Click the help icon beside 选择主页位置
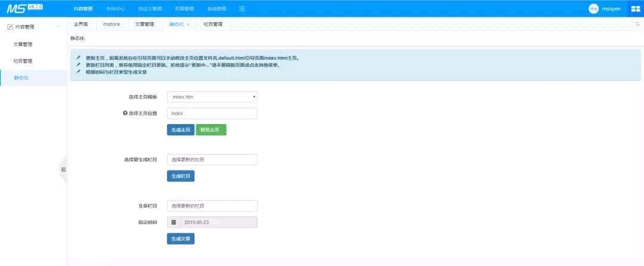The image size is (644, 266). tap(125, 113)
